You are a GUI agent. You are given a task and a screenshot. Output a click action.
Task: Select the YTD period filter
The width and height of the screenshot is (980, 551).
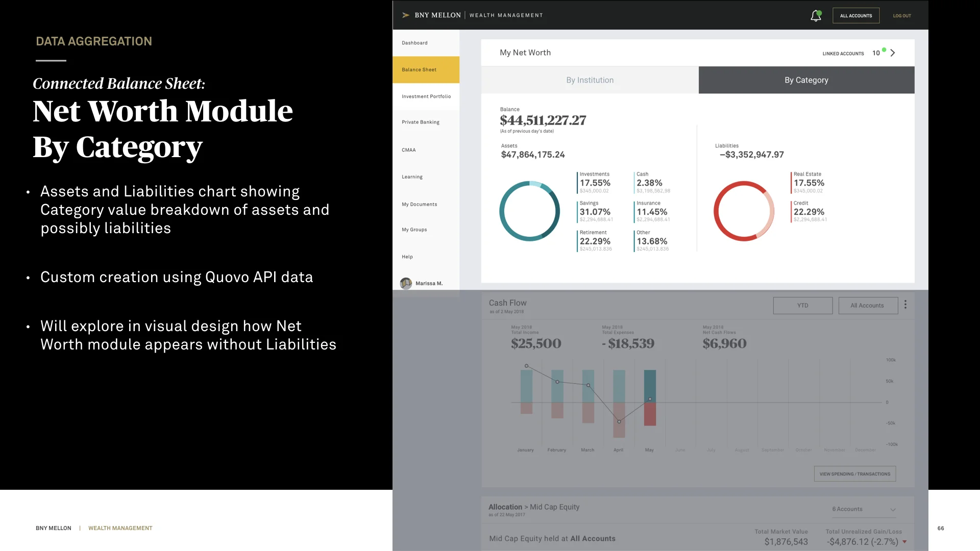802,306
